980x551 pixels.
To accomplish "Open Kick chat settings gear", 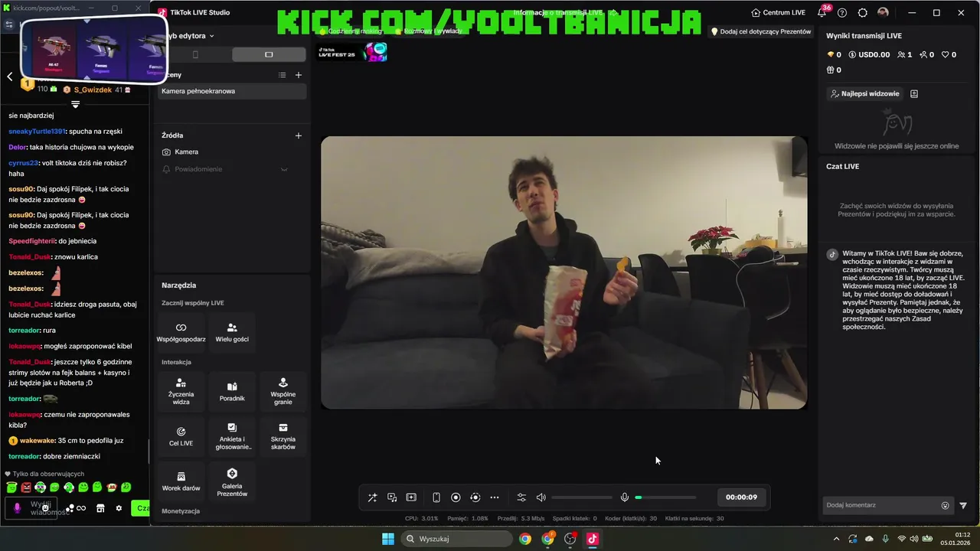I will (119, 508).
